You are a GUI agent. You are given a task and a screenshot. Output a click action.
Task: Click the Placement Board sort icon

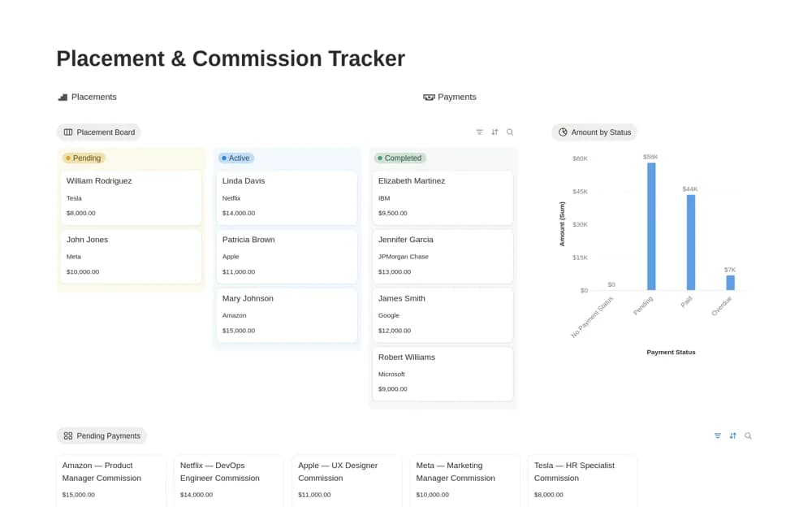click(495, 132)
